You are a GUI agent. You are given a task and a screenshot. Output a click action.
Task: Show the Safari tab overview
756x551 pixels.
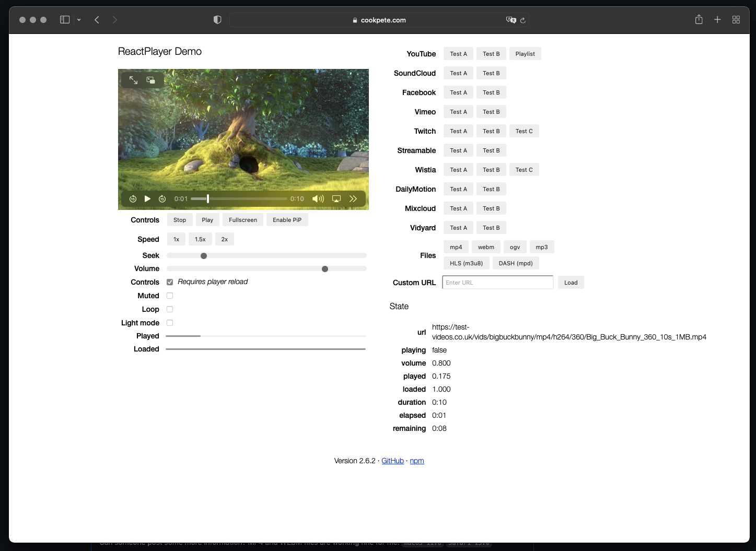[x=736, y=19]
